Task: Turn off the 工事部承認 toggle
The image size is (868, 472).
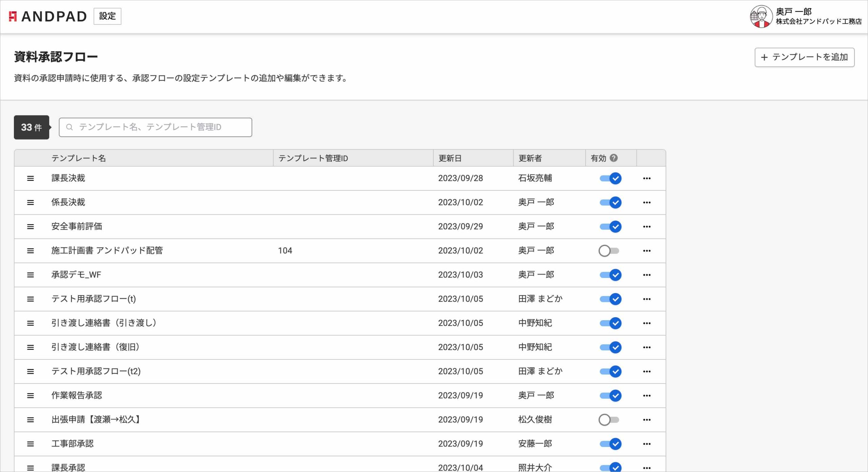Action: click(x=610, y=444)
